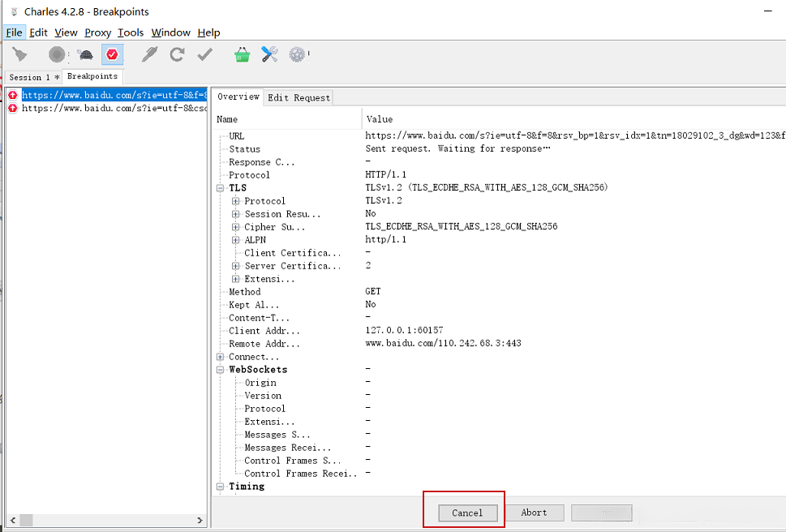
Task: Open the Help menu
Action: pyautogui.click(x=208, y=32)
